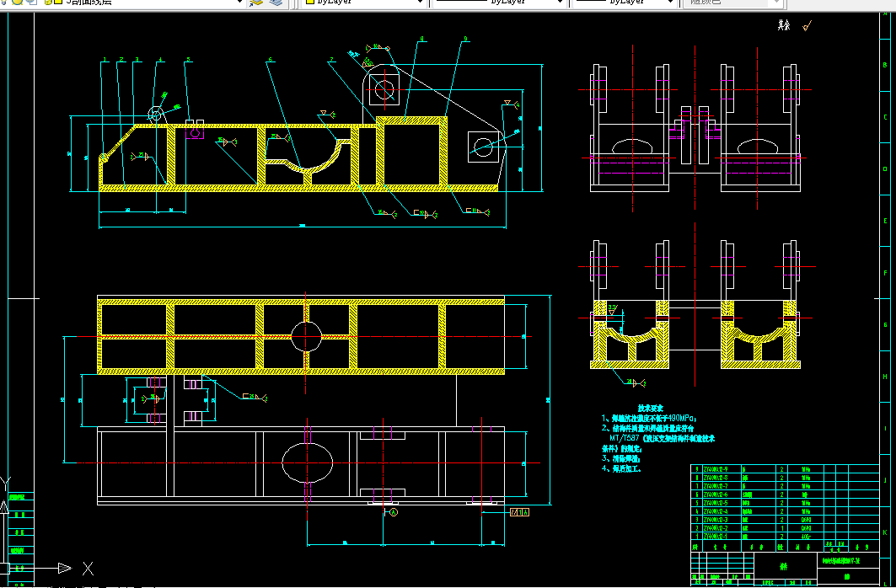
Task: Click border zone letter D
Action: [x=886, y=169]
